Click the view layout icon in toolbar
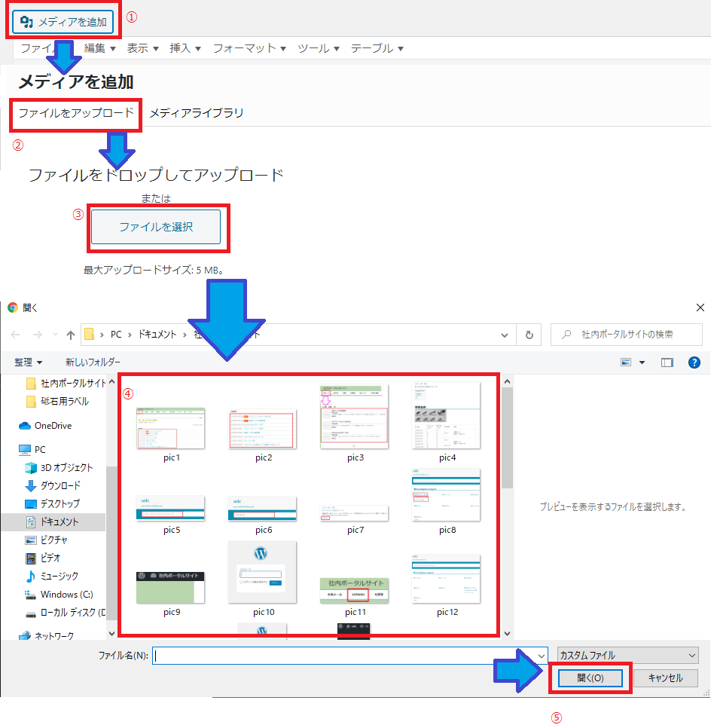This screenshot has width=711, height=728. tap(625, 362)
